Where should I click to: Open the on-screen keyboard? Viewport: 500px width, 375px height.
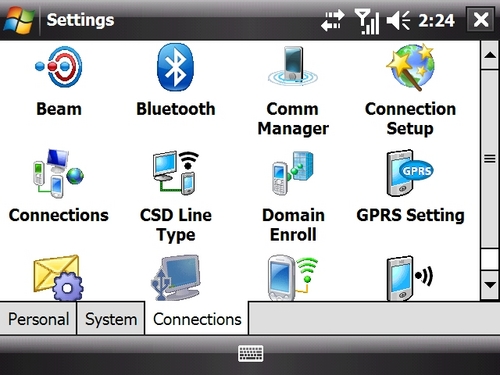251,353
